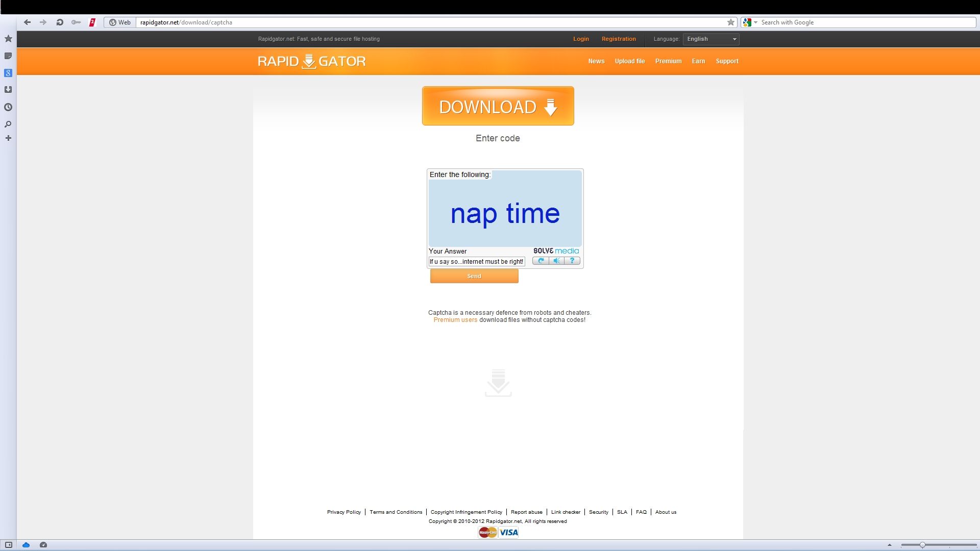Reload the current page
Screen dimensions: 980x551
point(60,22)
